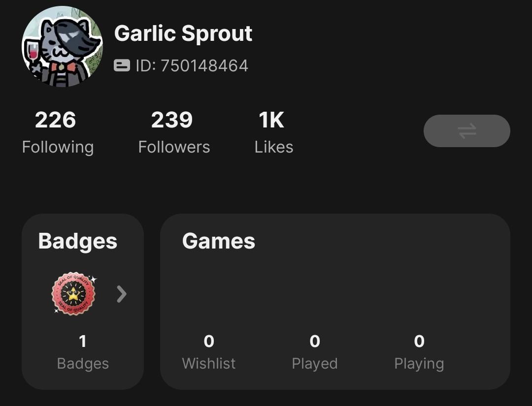This screenshot has width=532, height=406.
Task: Tap the switch account arrows button
Action: [x=466, y=131]
